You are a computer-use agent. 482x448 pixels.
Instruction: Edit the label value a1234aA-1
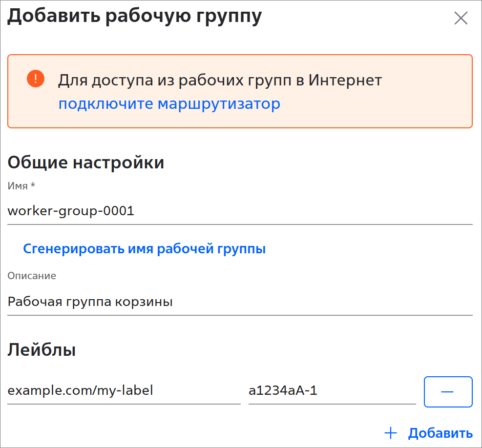[x=332, y=391]
